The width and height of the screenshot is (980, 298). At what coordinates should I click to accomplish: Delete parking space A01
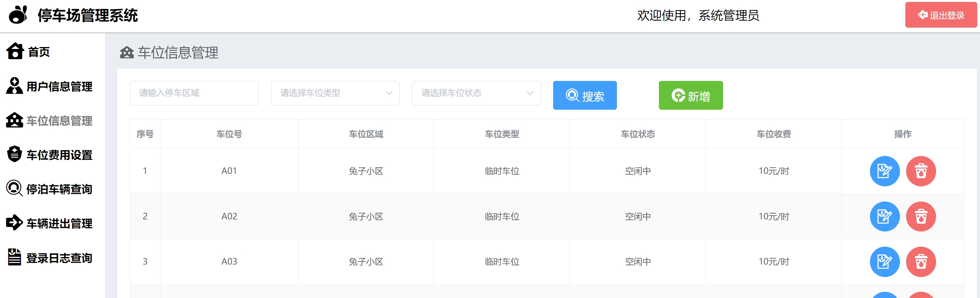coord(921,171)
